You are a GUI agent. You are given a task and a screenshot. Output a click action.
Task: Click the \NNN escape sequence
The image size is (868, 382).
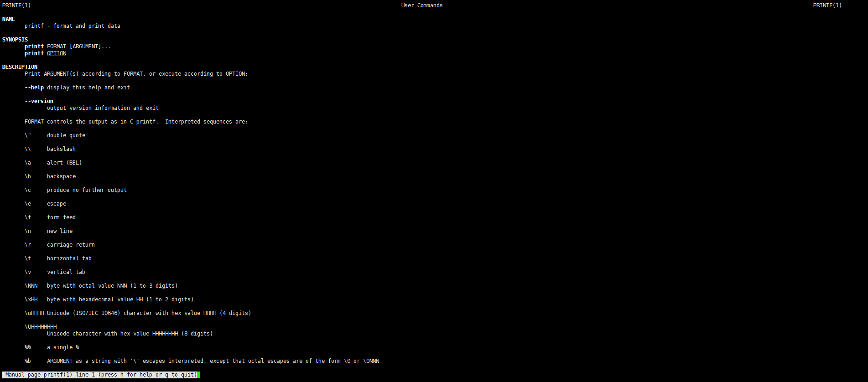coord(31,286)
